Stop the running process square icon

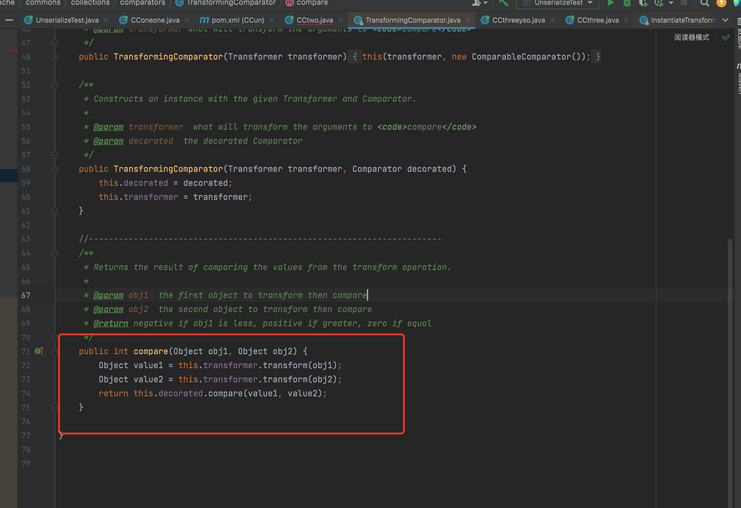coord(684,3)
